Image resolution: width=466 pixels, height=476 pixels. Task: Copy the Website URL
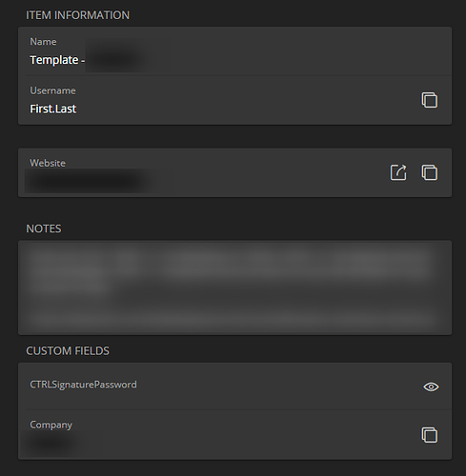point(430,172)
